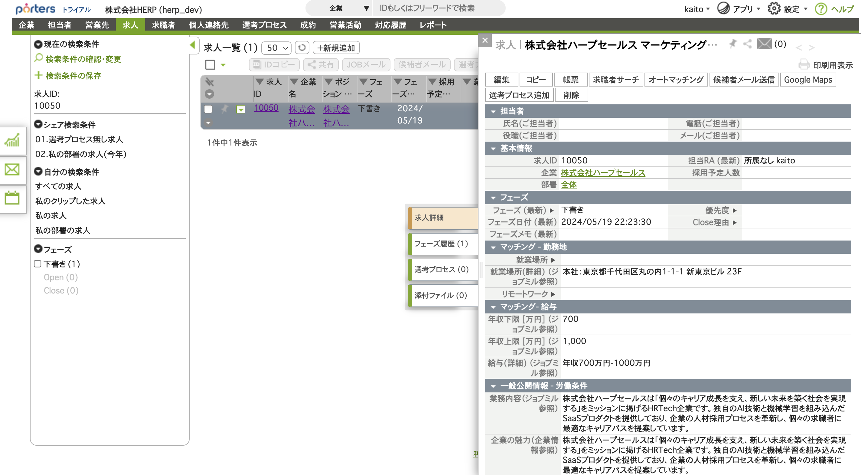The image size is (868, 475).
Task: Open the フェーズ履歴 (1) side tab
Action: (441, 243)
